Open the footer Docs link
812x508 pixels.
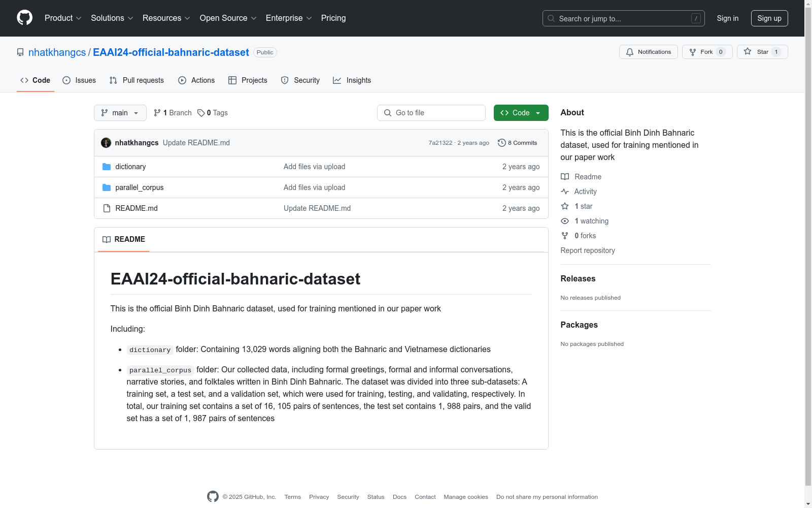pyautogui.click(x=400, y=497)
